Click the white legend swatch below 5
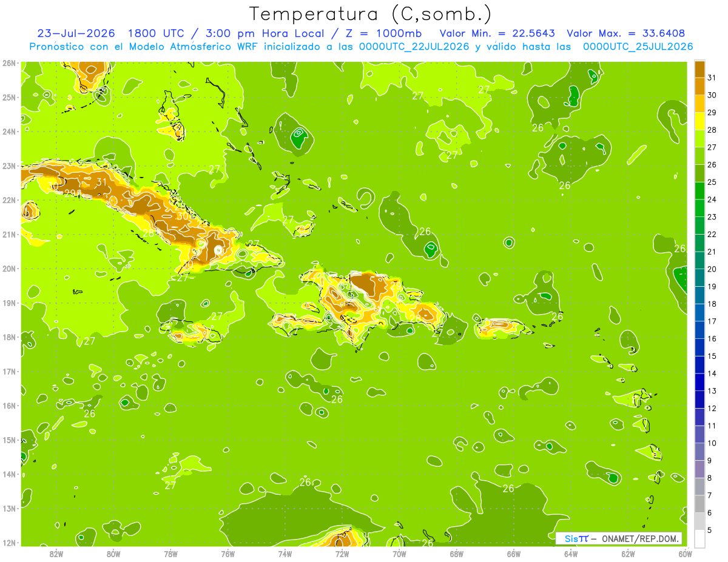The width and height of the screenshot is (728, 562). tap(699, 538)
